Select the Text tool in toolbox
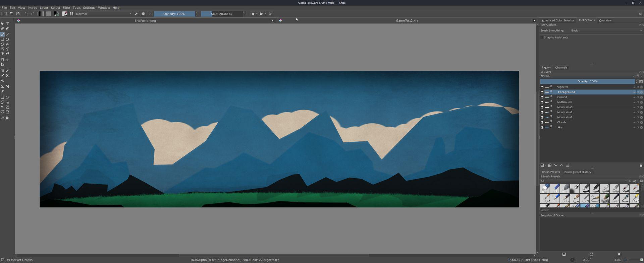Image resolution: width=644 pixels, height=263 pixels. (7, 24)
